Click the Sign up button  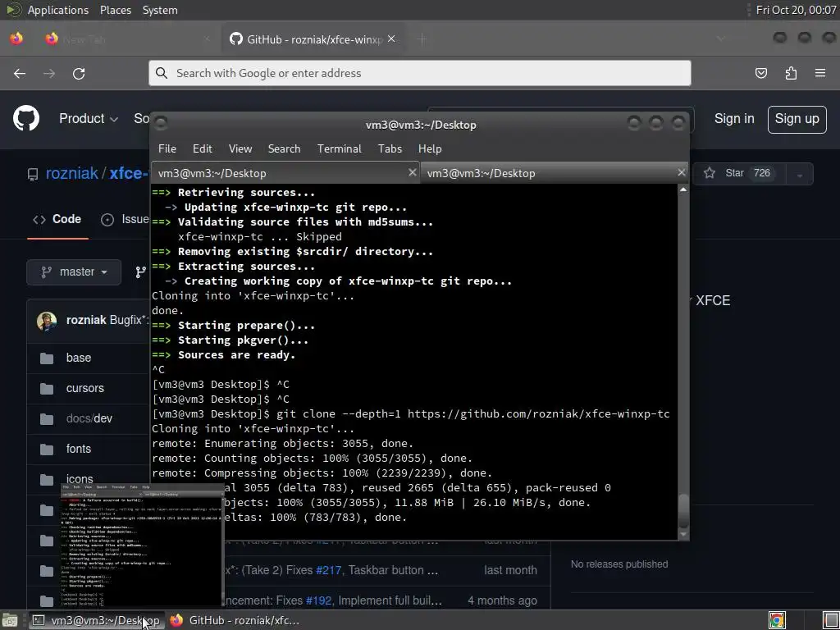(797, 119)
